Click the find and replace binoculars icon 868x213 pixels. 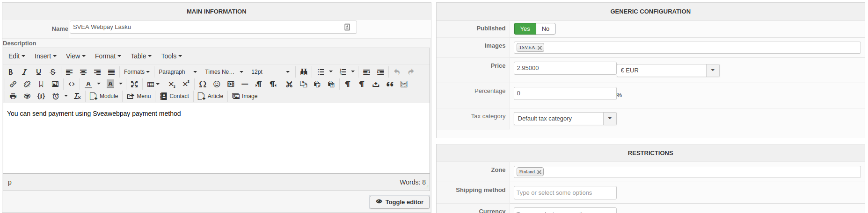[x=304, y=72]
